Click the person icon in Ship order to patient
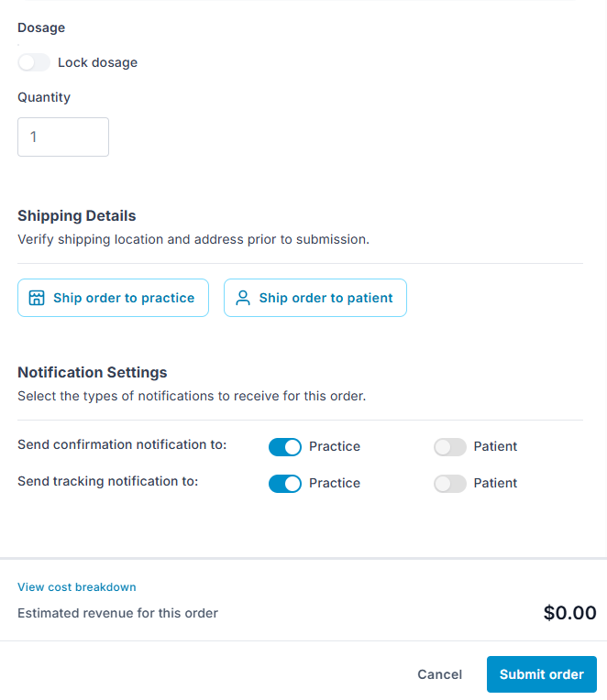The height and width of the screenshot is (700, 607). [243, 298]
